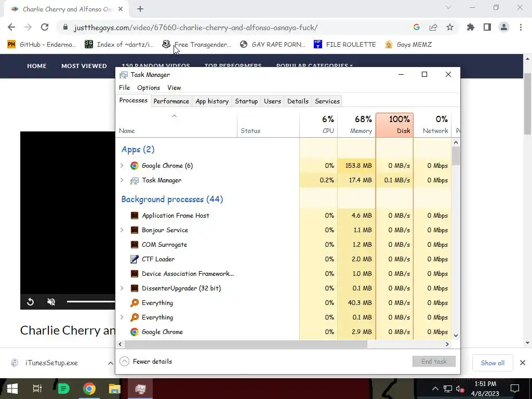Click the Google icon in the address bar
Viewport: 532px width, 399px height.
[x=417, y=28]
